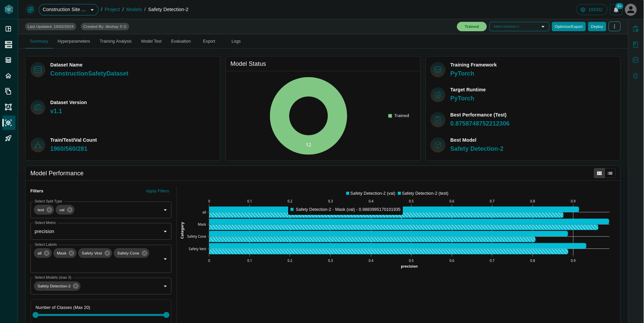
Task: Open the Safety Detection-2 model version dropdown
Action: [x=519, y=27]
